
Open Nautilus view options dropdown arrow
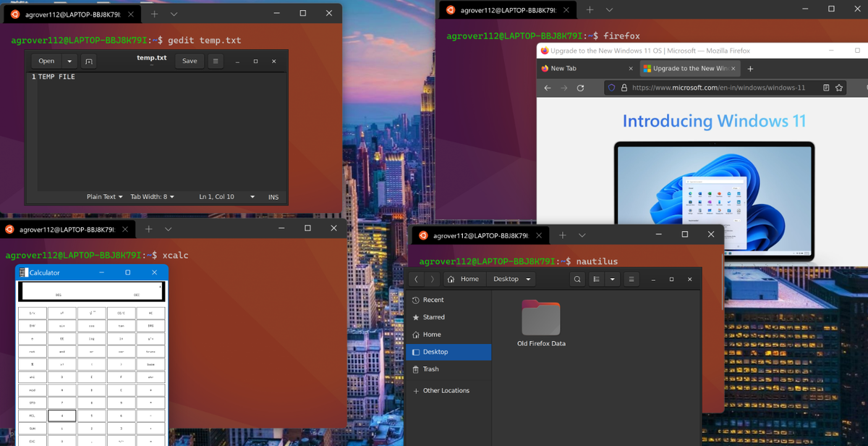(613, 279)
